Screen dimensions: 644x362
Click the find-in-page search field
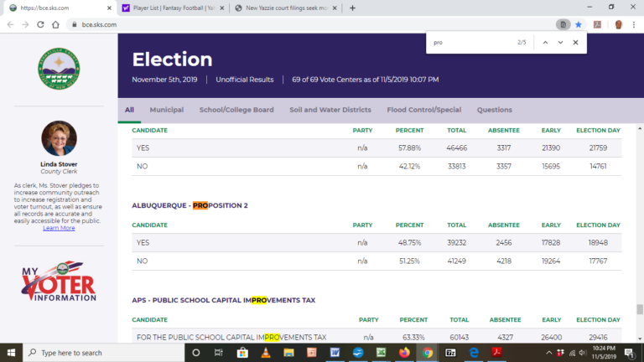pos(470,42)
